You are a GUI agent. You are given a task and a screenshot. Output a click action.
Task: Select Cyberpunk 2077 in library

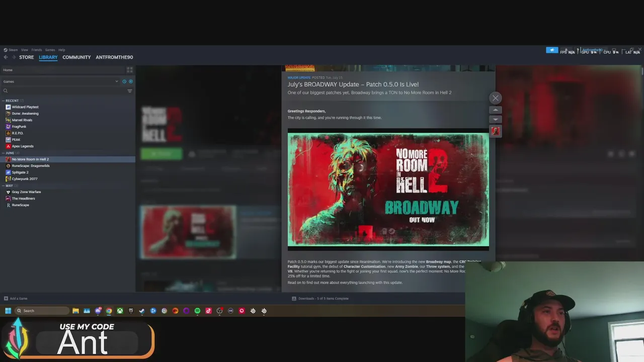click(x=25, y=179)
